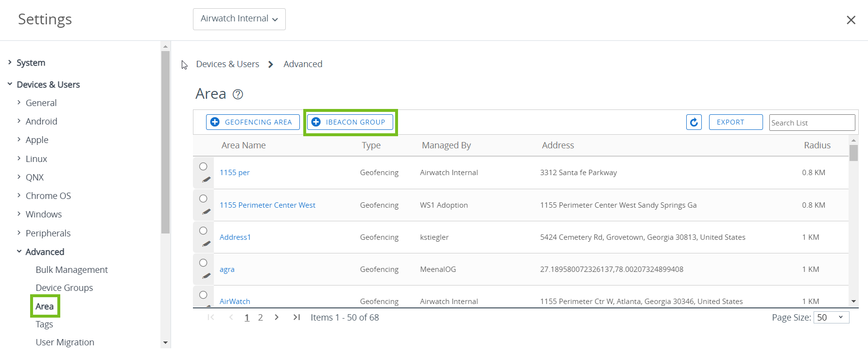Open User Migration in the sidebar
This screenshot has width=868, height=358.
(x=65, y=342)
